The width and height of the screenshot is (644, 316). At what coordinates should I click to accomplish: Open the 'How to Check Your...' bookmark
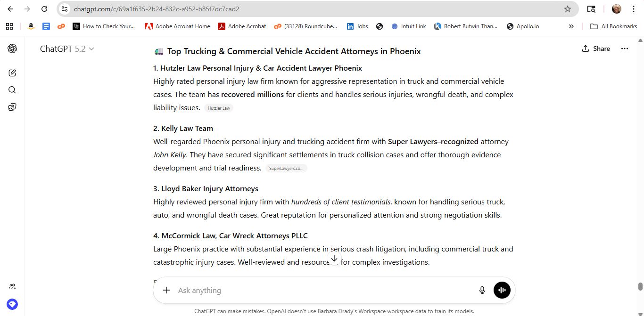tap(104, 26)
